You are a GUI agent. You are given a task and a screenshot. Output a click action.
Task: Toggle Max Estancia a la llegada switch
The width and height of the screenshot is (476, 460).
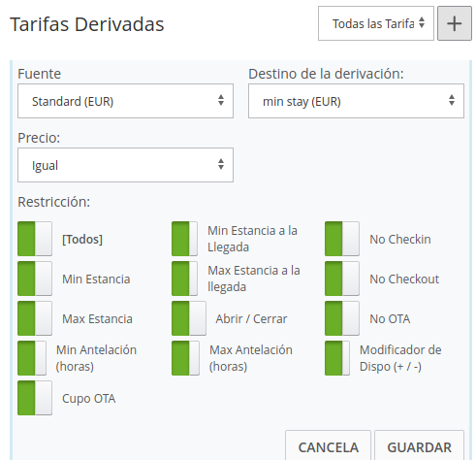pos(184,279)
